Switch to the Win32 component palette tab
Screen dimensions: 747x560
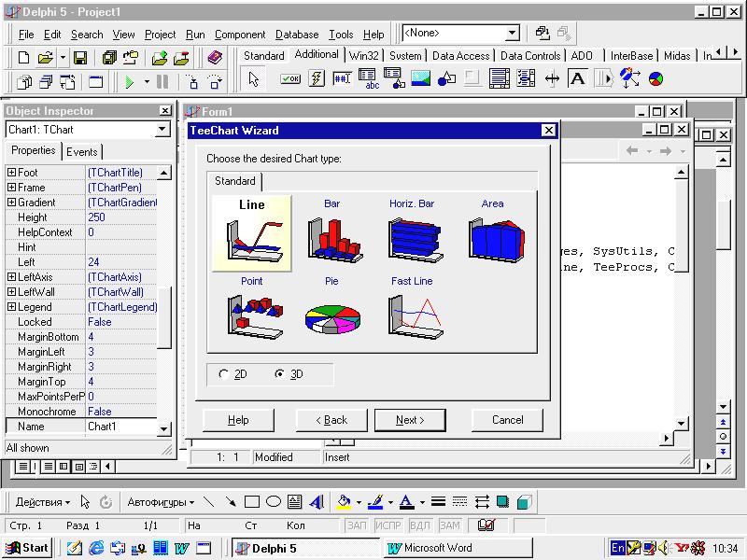tap(363, 56)
